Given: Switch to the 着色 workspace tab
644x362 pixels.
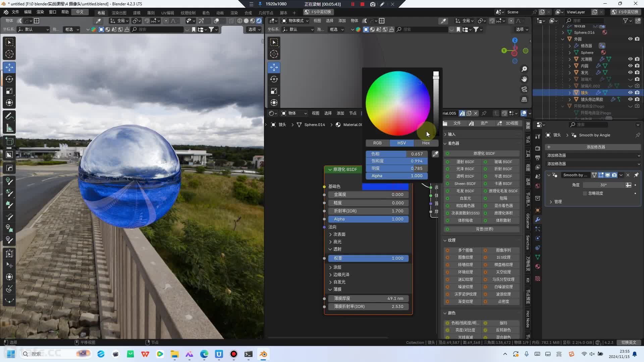Looking at the screenshot, I should pyautogui.click(x=206, y=13).
